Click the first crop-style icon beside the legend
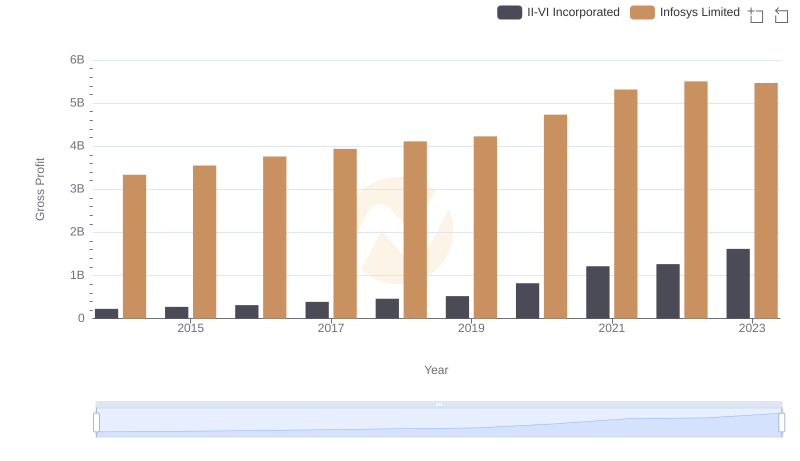This screenshot has width=800, height=461. click(755, 14)
